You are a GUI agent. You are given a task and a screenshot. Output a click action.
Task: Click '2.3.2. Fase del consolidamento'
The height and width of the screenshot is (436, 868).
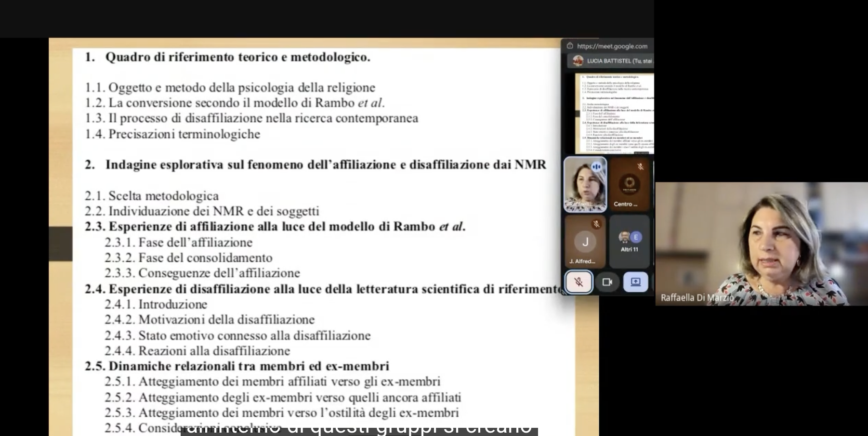point(188,258)
